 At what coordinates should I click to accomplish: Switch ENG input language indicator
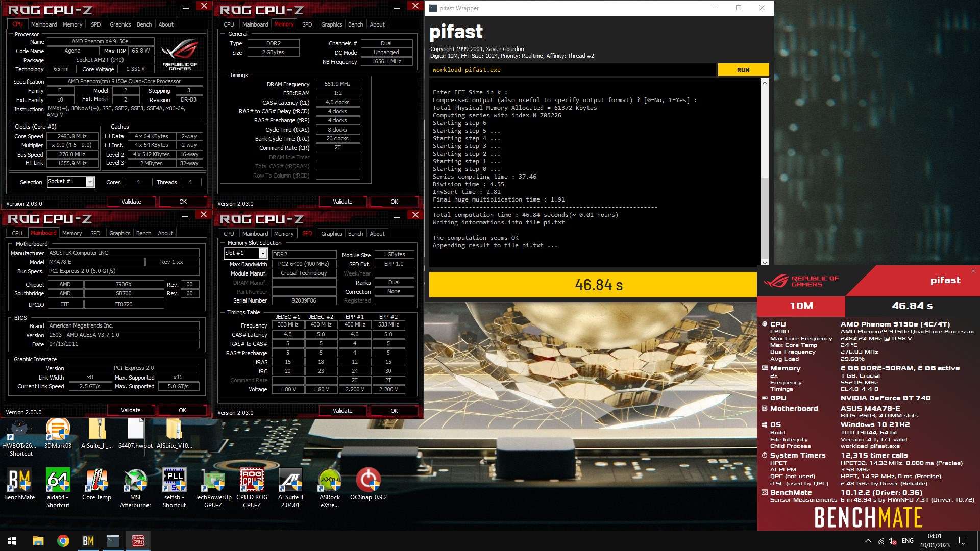tap(908, 541)
